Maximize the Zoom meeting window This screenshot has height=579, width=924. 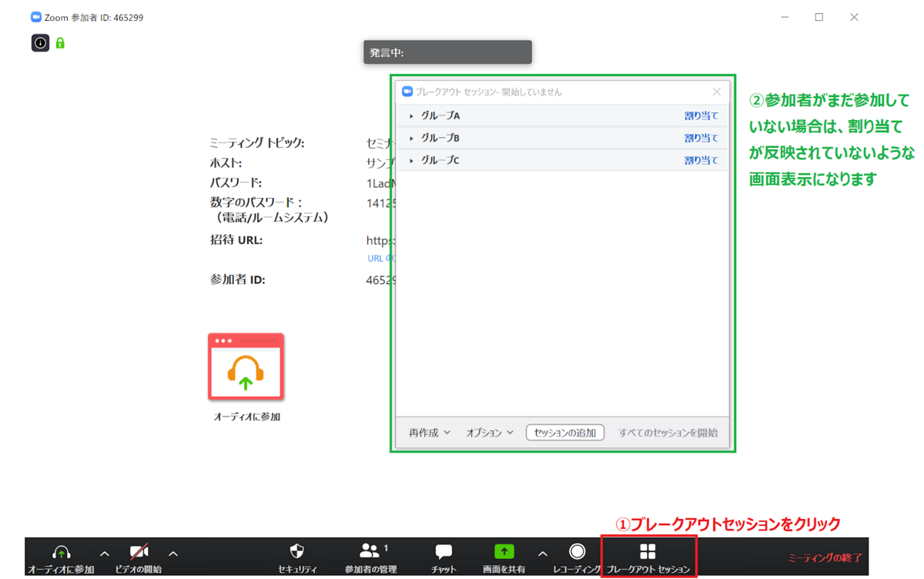click(x=819, y=17)
